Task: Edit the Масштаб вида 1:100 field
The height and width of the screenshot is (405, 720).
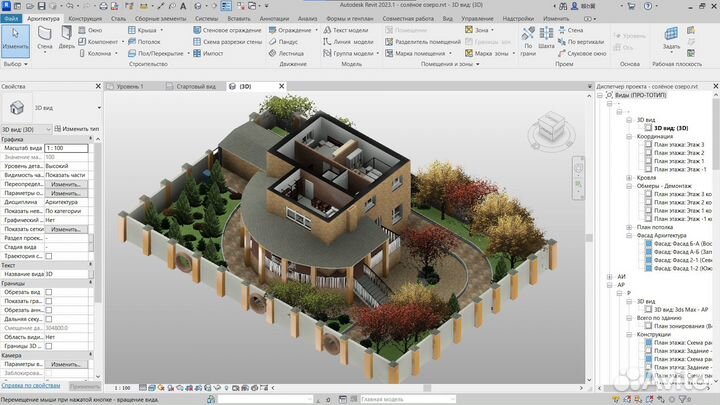Action: point(66,148)
